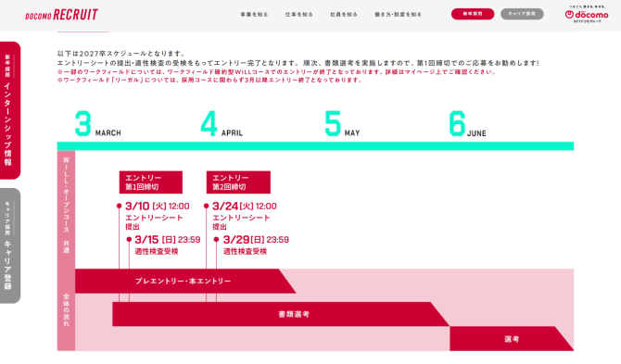The image size is (621, 364).
Task: Click 適性検査受検 under 3/29
Action: click(x=245, y=252)
